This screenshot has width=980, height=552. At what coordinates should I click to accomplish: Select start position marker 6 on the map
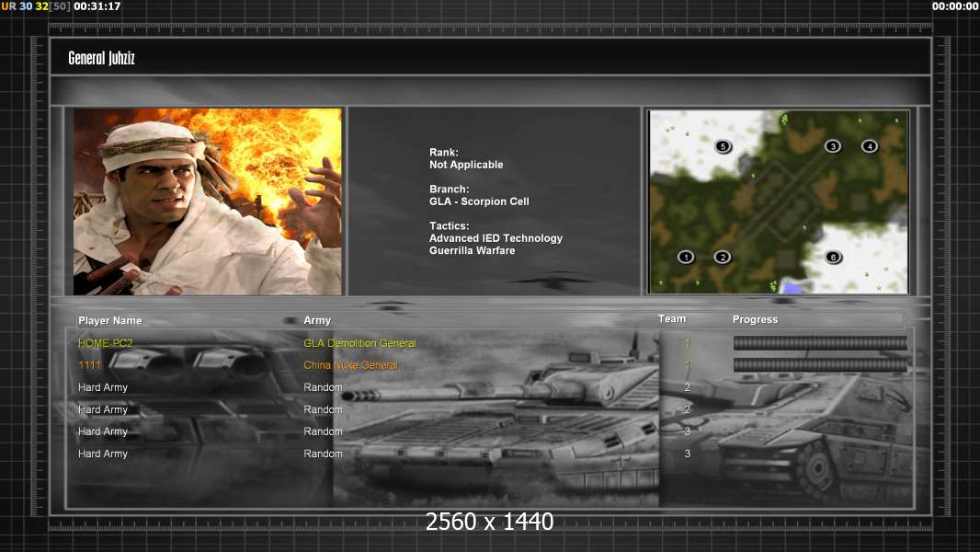coord(833,257)
